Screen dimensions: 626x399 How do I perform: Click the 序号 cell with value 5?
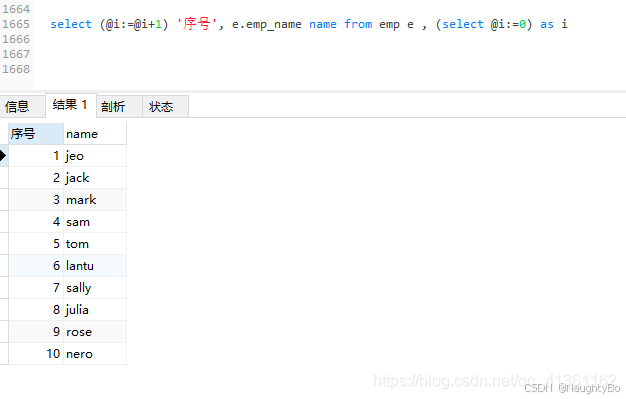coord(36,244)
